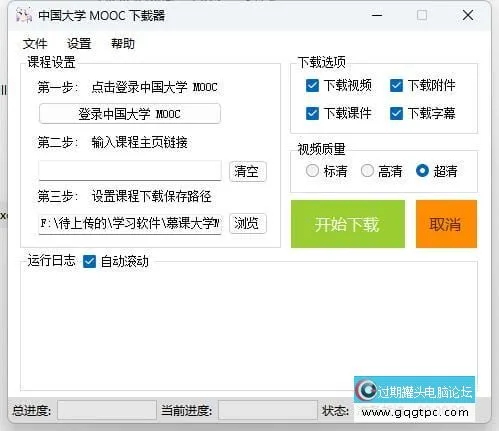The image size is (499, 431).
Task: Open the 帮助 menu
Action: pos(123,44)
